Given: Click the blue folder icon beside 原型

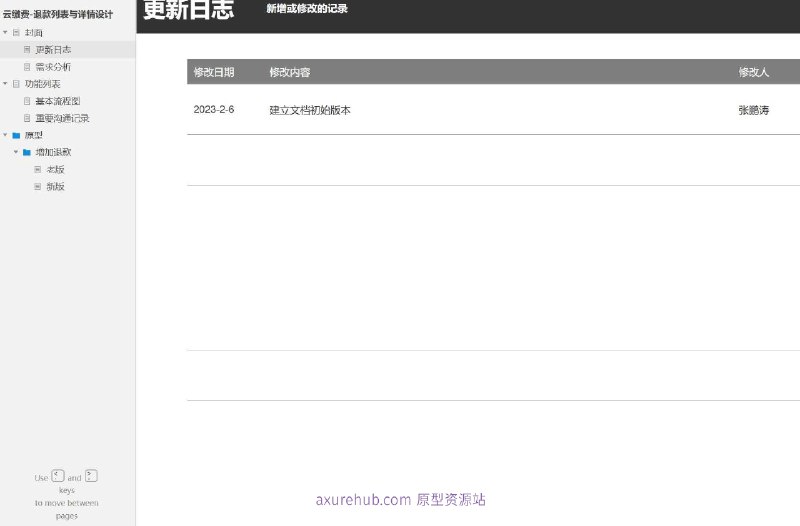Looking at the screenshot, I should point(16,135).
